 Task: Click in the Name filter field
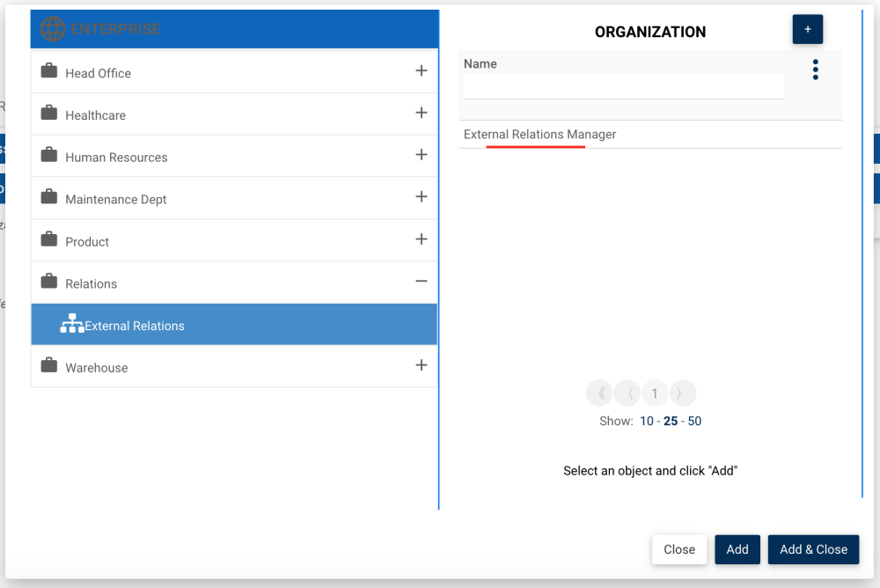(624, 86)
